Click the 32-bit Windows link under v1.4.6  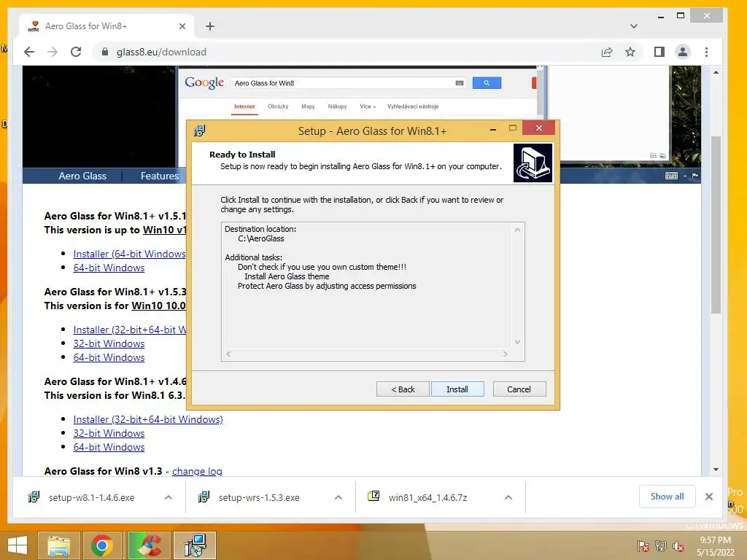[109, 433]
